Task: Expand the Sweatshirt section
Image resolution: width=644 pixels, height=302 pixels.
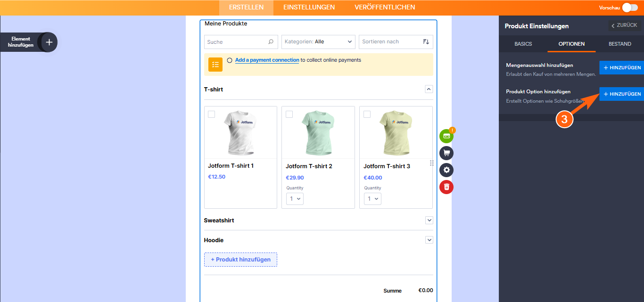Action: (429, 220)
